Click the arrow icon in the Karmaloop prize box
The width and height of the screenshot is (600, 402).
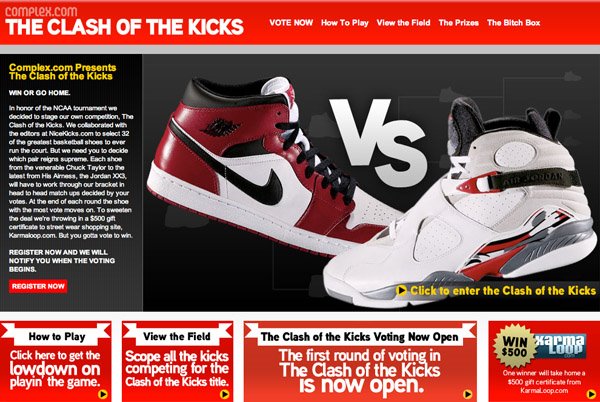click(591, 394)
